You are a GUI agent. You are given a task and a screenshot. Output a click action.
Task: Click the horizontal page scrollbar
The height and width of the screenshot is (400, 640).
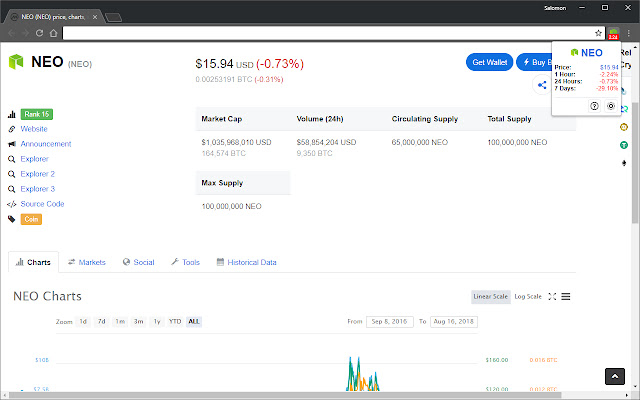(286, 396)
